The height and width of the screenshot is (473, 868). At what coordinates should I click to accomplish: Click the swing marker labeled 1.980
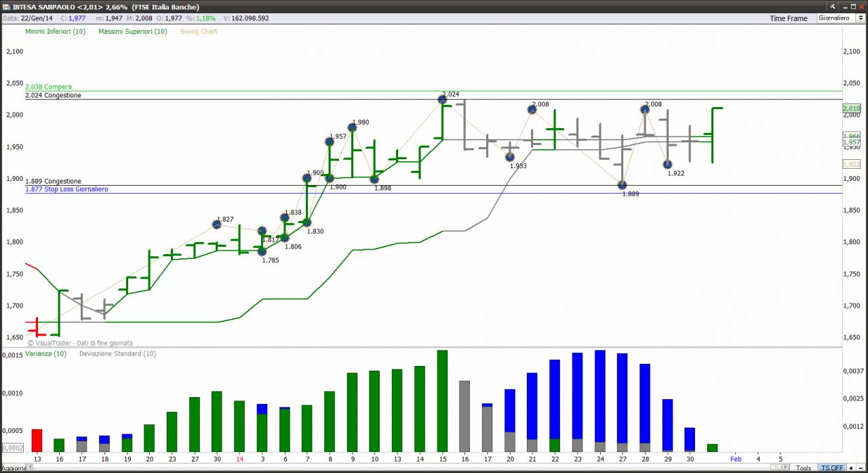click(352, 127)
